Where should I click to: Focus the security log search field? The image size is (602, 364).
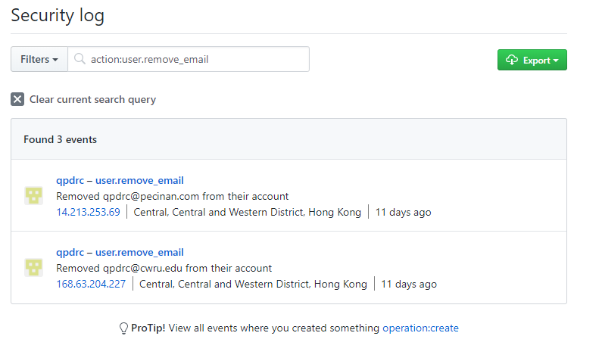pyautogui.click(x=197, y=60)
